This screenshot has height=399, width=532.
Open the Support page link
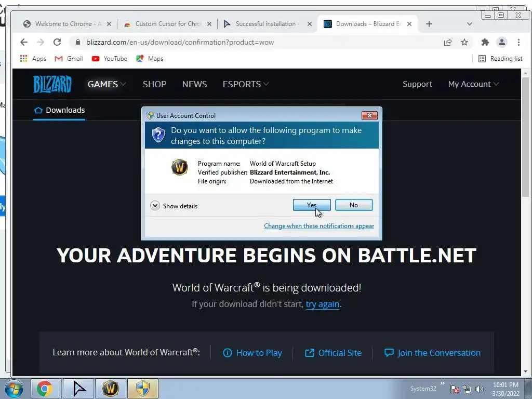point(417,84)
